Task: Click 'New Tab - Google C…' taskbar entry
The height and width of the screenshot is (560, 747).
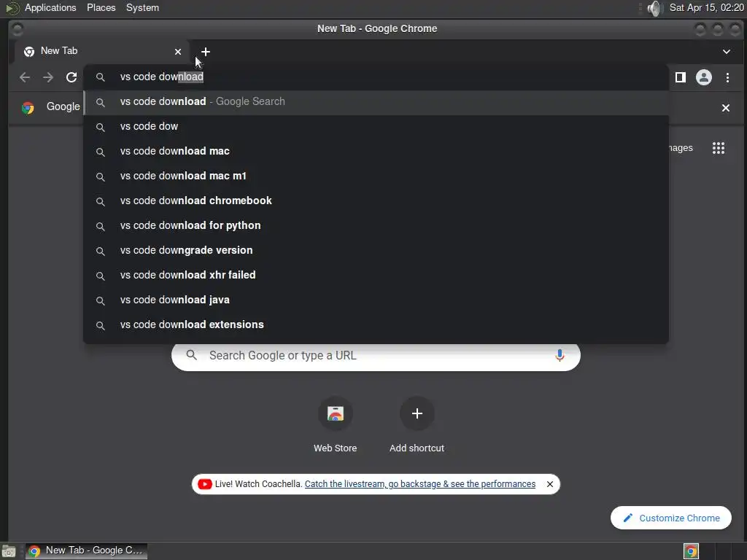Action: (86, 551)
